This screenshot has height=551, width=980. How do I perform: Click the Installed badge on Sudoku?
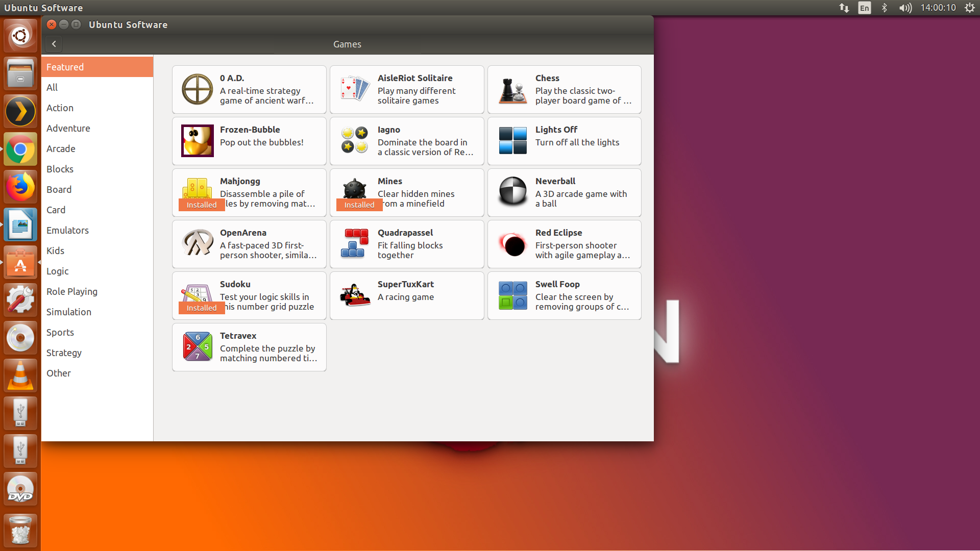point(202,308)
